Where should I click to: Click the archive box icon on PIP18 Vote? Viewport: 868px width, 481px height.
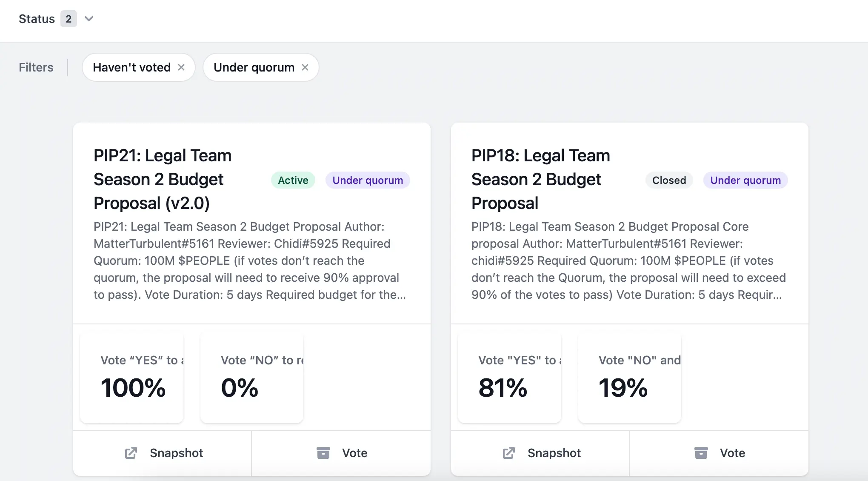tap(701, 453)
